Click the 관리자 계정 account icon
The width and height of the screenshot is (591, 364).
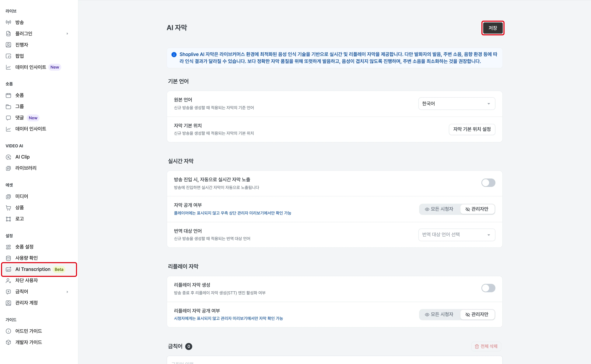pyautogui.click(x=8, y=303)
